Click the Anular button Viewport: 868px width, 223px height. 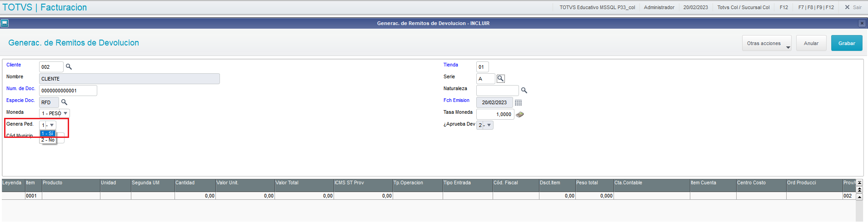tap(811, 43)
